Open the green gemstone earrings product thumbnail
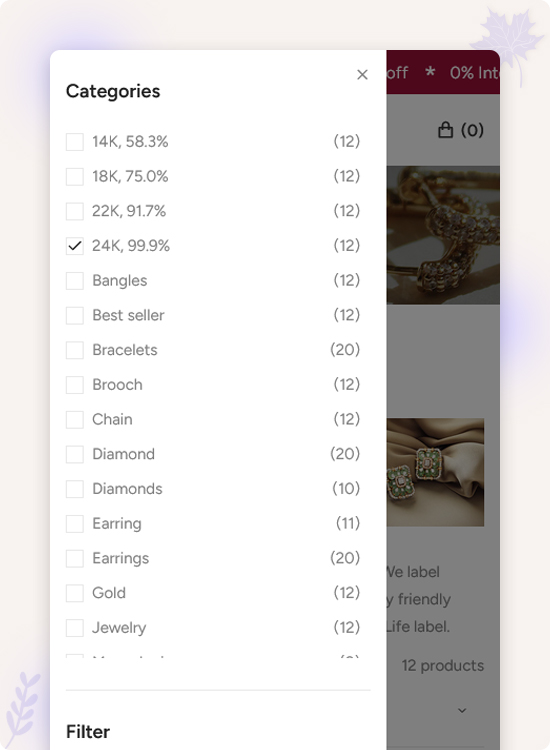550x750 pixels. point(435,473)
